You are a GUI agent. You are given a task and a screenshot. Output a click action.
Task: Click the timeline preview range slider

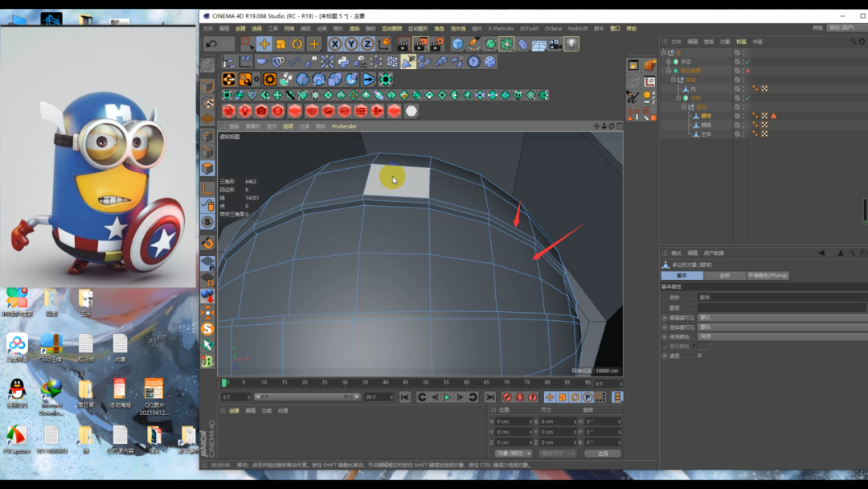click(x=308, y=397)
